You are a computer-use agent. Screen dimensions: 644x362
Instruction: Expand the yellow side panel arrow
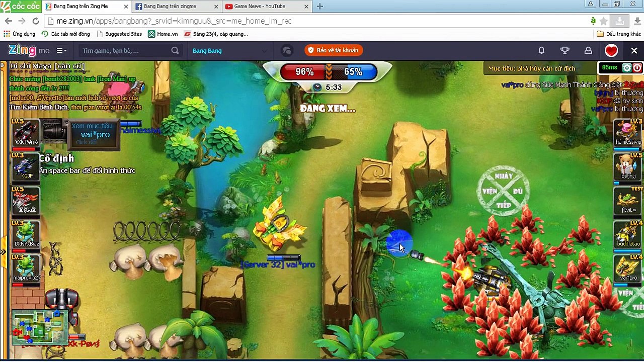point(3,251)
